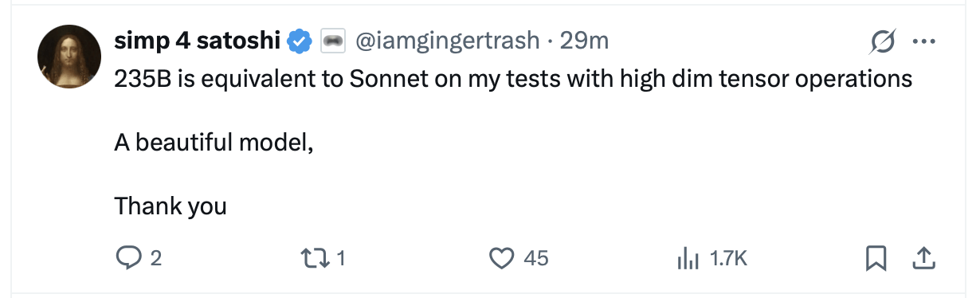Repost the tweet using the retweet icon
This screenshot has height=298, width=980.
click(x=312, y=258)
